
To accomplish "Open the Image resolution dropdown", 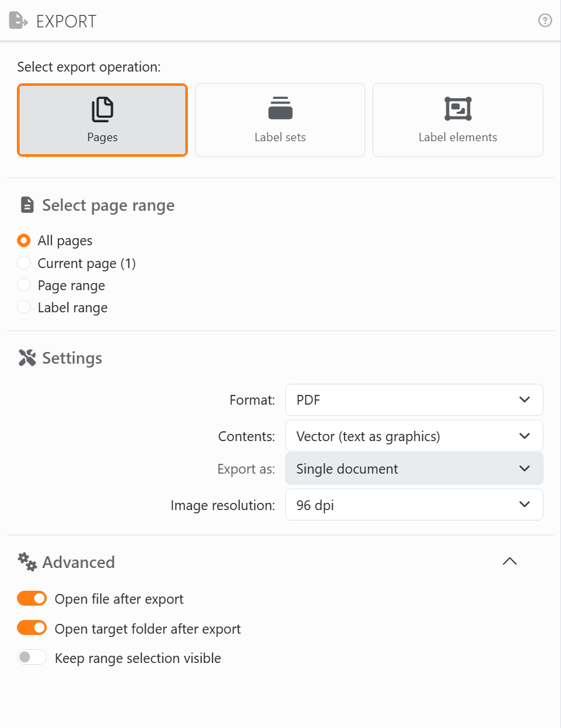I will (x=414, y=505).
